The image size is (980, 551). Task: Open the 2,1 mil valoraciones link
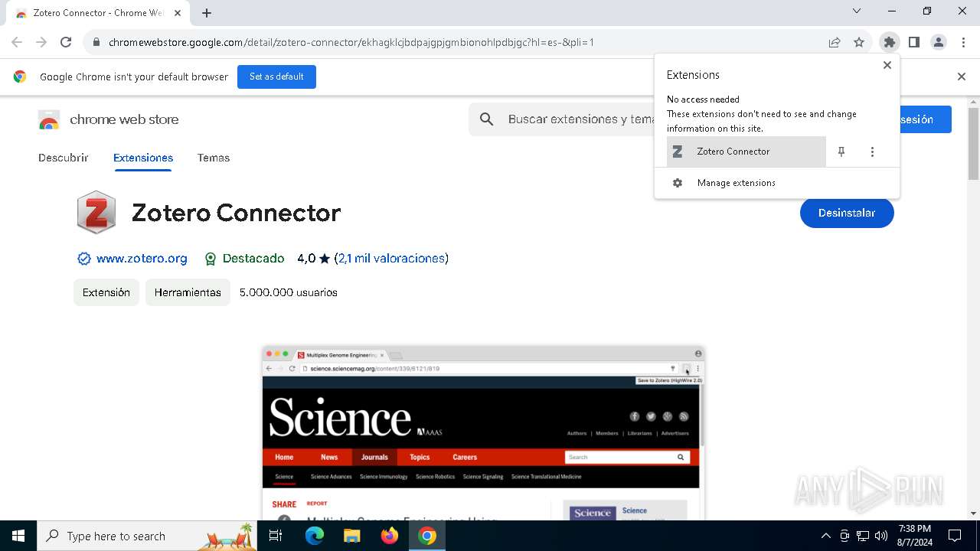[393, 259]
